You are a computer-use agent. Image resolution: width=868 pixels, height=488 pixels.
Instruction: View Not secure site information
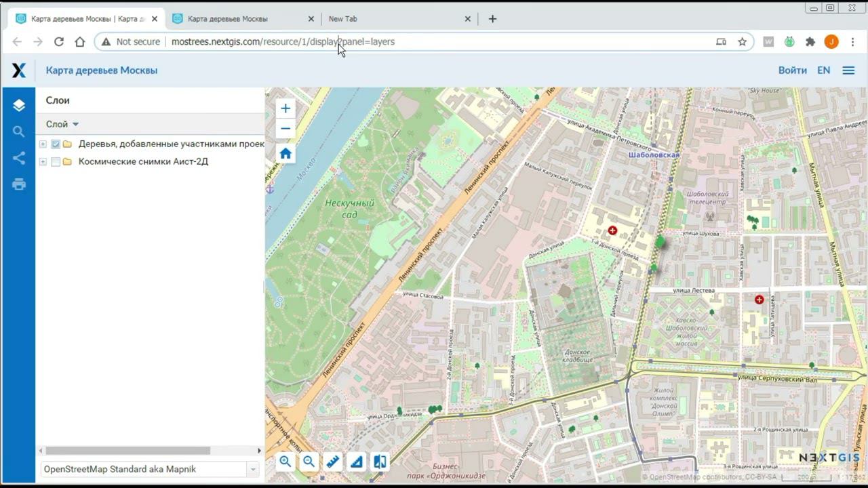click(130, 41)
